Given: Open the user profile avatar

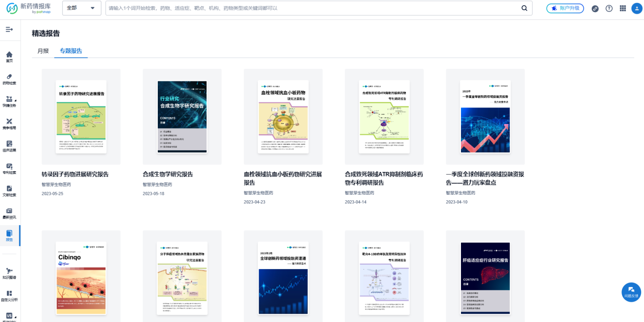Looking at the screenshot, I should point(637,8).
